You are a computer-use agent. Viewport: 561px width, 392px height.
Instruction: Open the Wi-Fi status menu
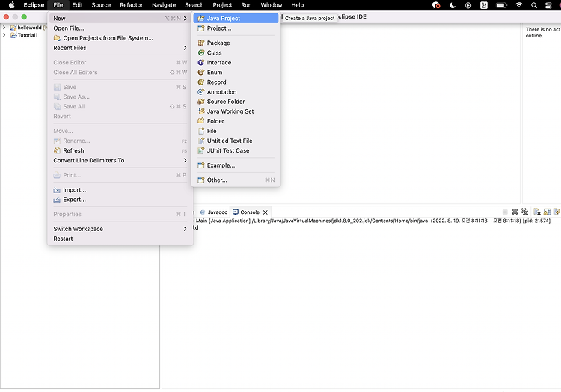click(519, 5)
